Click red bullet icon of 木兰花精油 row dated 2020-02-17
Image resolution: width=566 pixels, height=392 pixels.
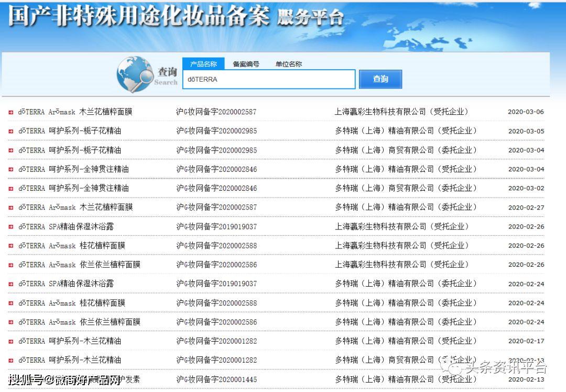coord(11,342)
